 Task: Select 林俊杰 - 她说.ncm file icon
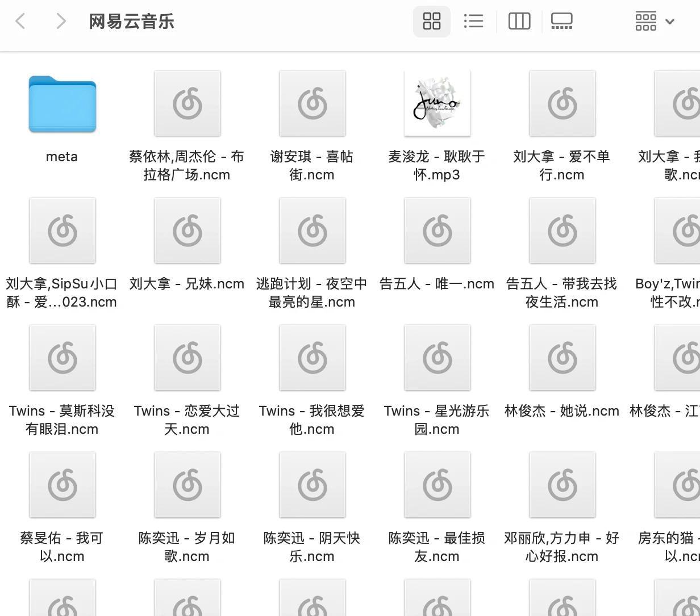tap(562, 358)
